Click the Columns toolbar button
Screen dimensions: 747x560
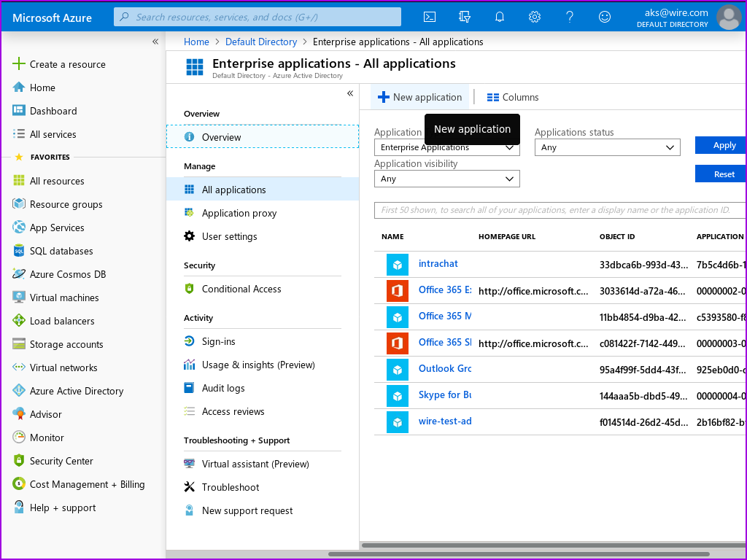click(513, 97)
